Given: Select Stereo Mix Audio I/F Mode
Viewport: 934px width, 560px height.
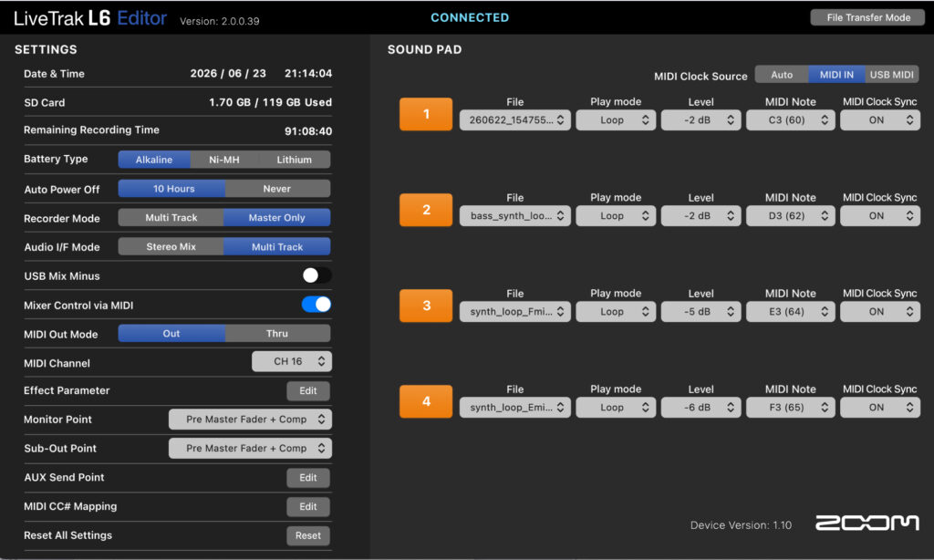Looking at the screenshot, I should [171, 246].
